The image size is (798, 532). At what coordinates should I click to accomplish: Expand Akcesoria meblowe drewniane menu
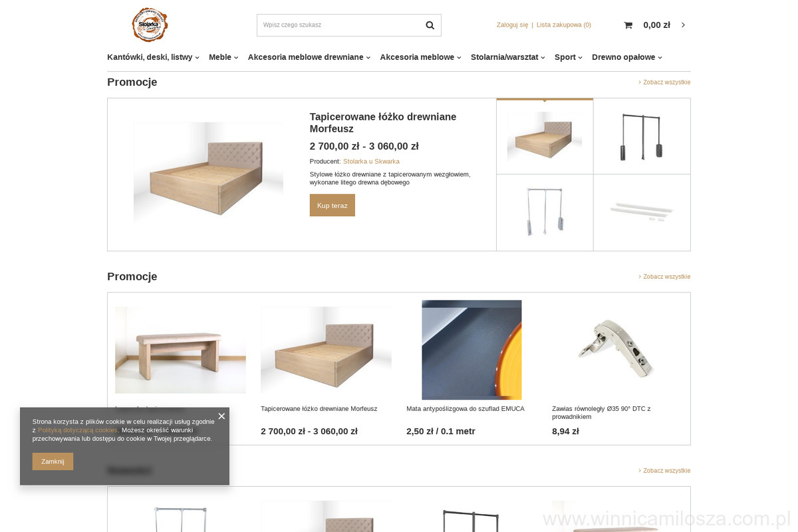[x=309, y=57]
